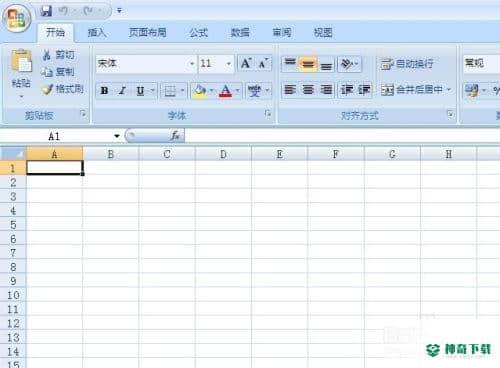Save workbook with floppy disk icon
Viewport: 500px width, 368px height.
tap(46, 11)
